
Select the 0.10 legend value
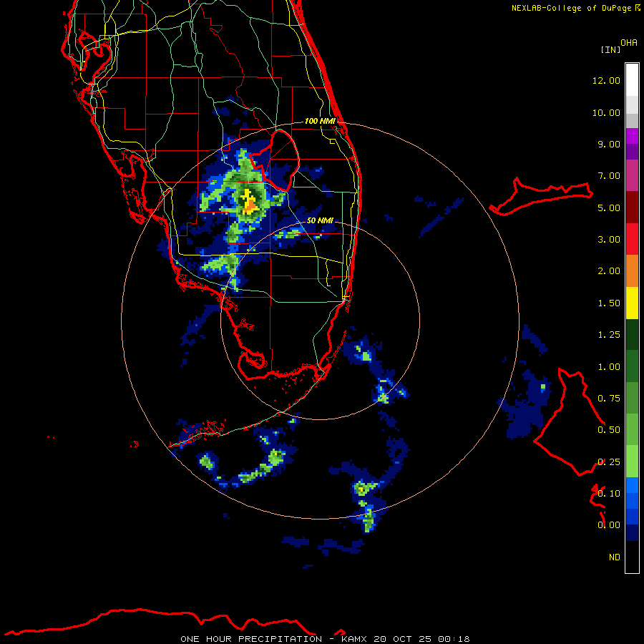point(609,494)
